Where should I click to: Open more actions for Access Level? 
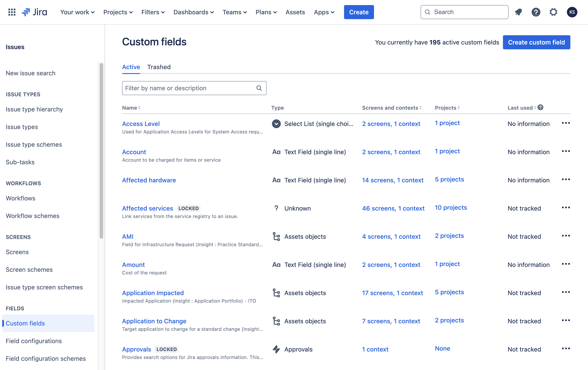(x=566, y=123)
